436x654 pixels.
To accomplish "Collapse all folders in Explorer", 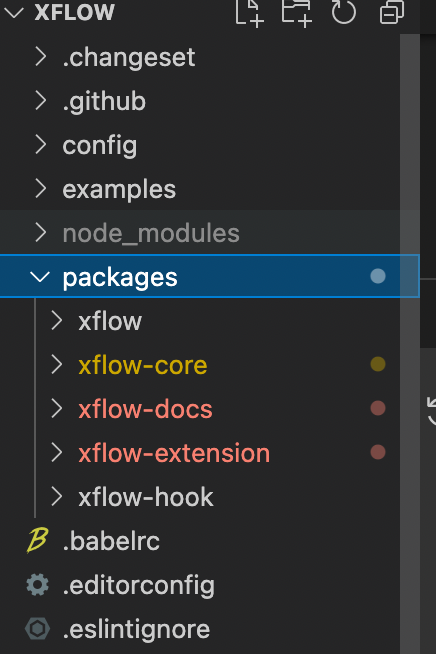I will click(x=392, y=12).
